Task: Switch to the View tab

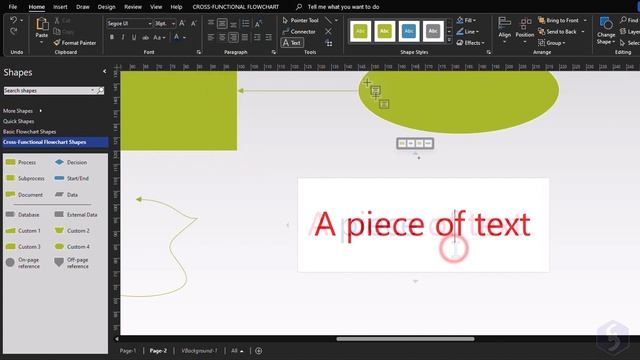Action: pyautogui.click(x=156, y=7)
